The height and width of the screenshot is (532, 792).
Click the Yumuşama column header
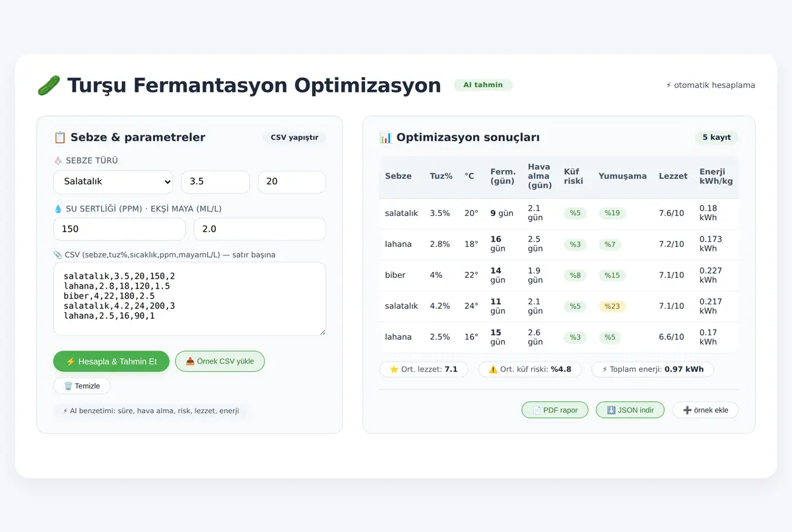(622, 176)
